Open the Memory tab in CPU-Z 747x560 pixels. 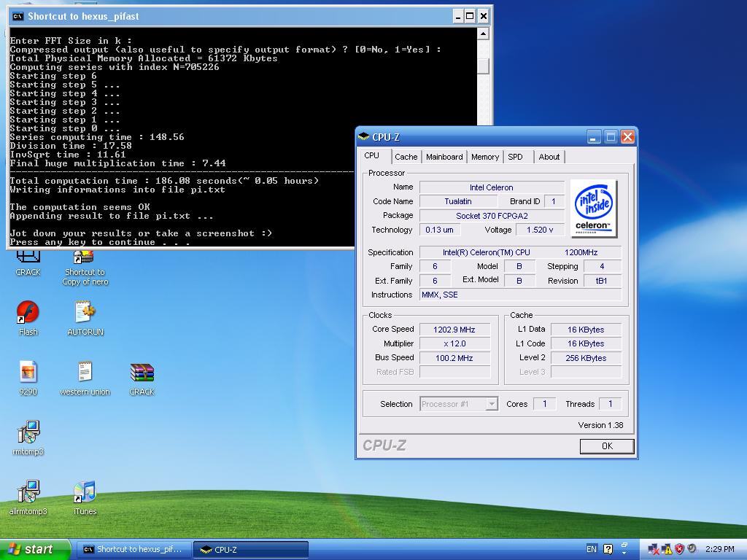pos(485,157)
